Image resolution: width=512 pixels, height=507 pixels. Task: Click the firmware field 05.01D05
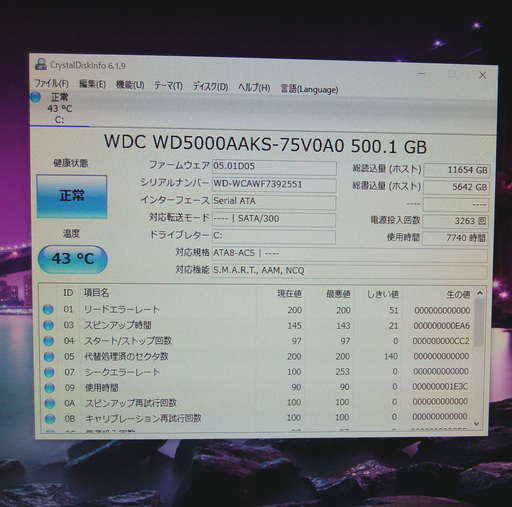(x=274, y=167)
